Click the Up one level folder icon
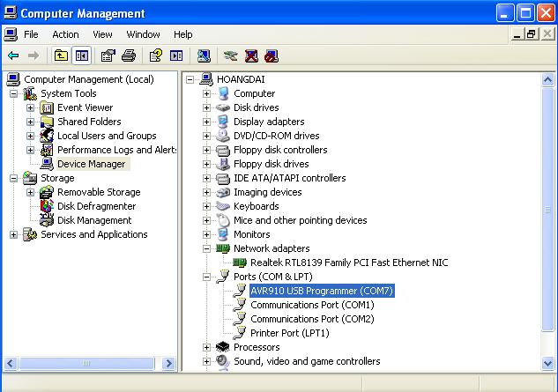 click(x=61, y=55)
